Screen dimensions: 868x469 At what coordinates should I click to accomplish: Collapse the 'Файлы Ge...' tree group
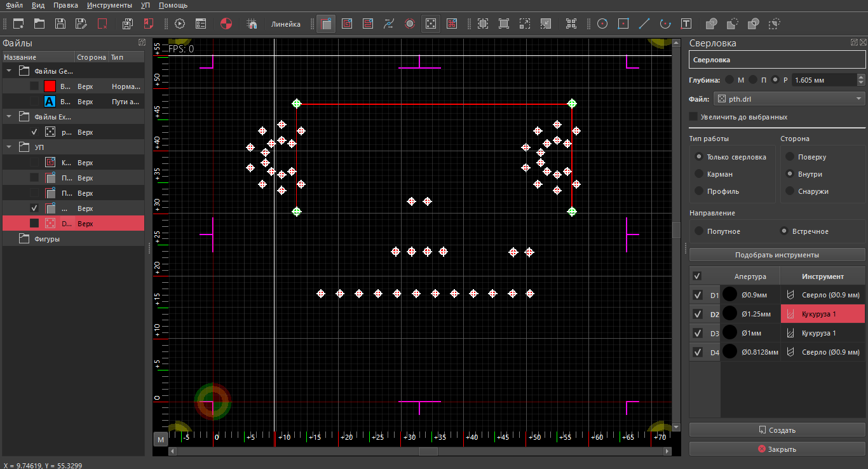(x=10, y=71)
